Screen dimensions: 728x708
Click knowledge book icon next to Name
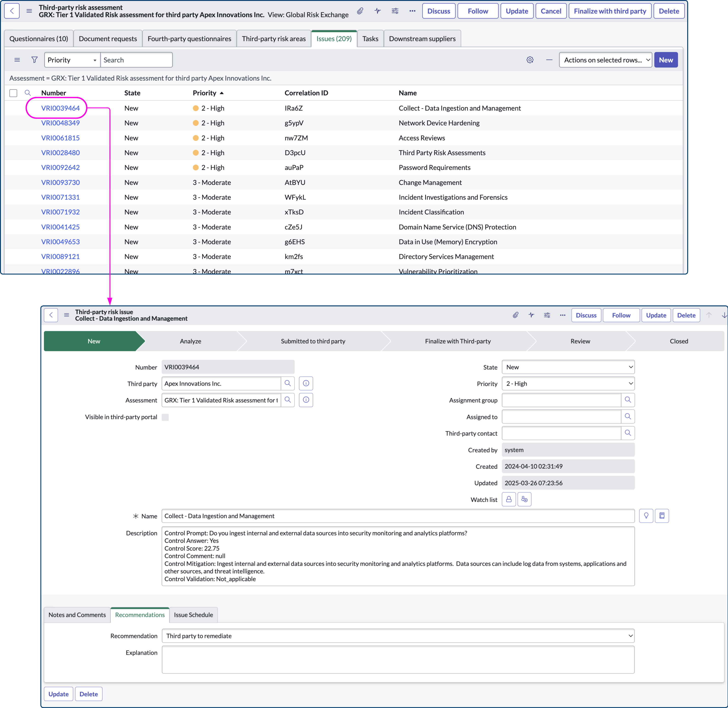click(662, 516)
